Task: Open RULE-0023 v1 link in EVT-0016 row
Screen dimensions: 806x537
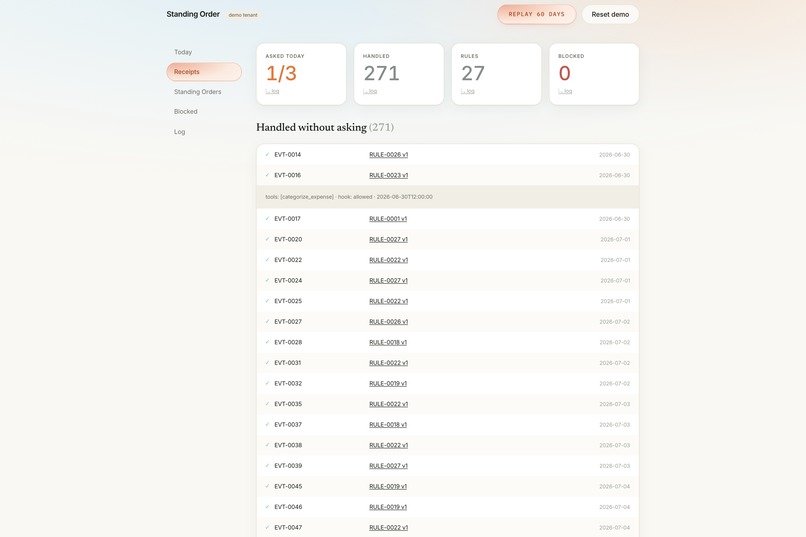Action: 389,175
